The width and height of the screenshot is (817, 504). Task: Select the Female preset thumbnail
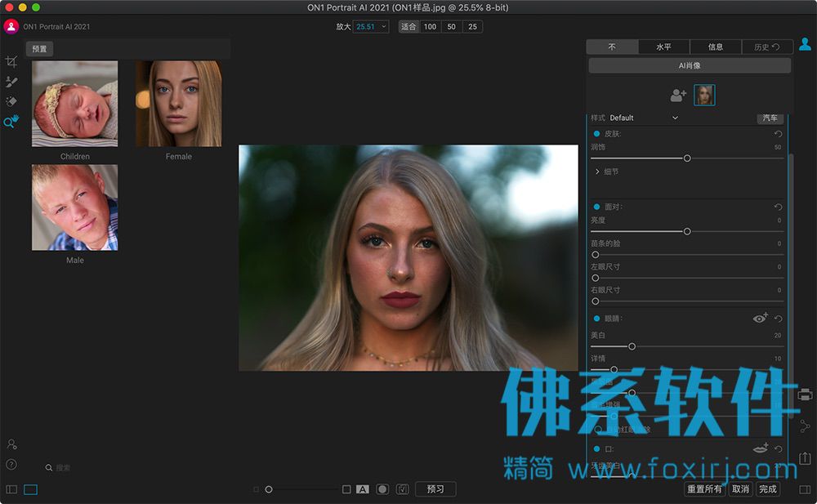(179, 104)
